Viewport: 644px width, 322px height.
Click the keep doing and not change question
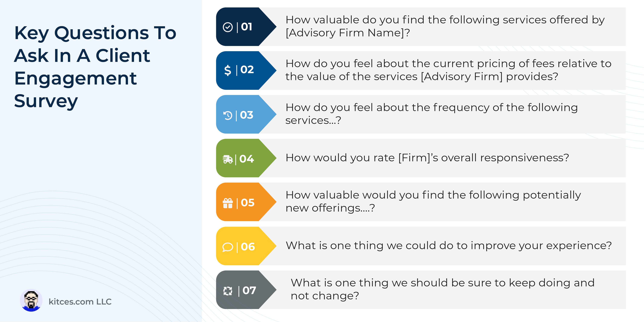coord(443,289)
